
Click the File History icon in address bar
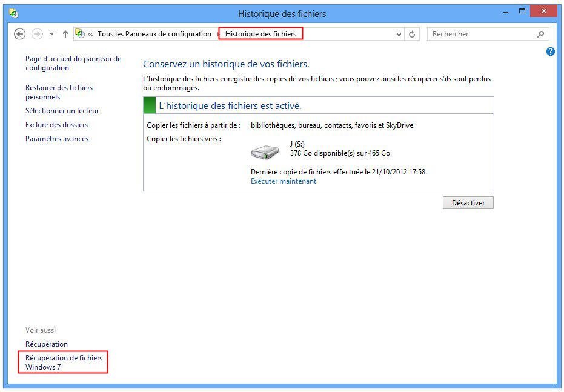click(x=80, y=34)
